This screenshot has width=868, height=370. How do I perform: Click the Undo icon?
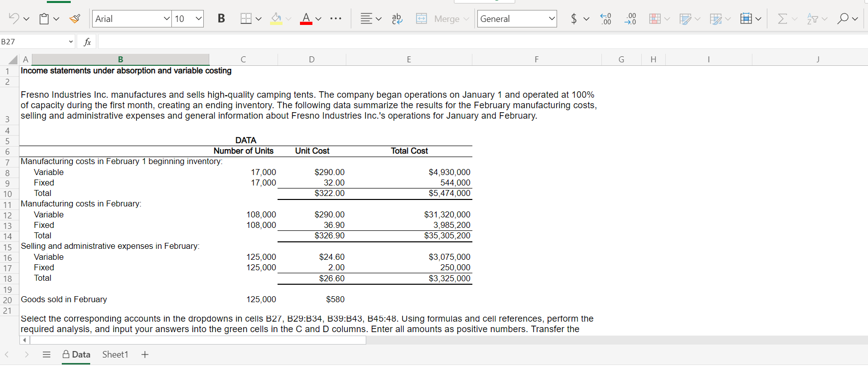click(x=14, y=18)
